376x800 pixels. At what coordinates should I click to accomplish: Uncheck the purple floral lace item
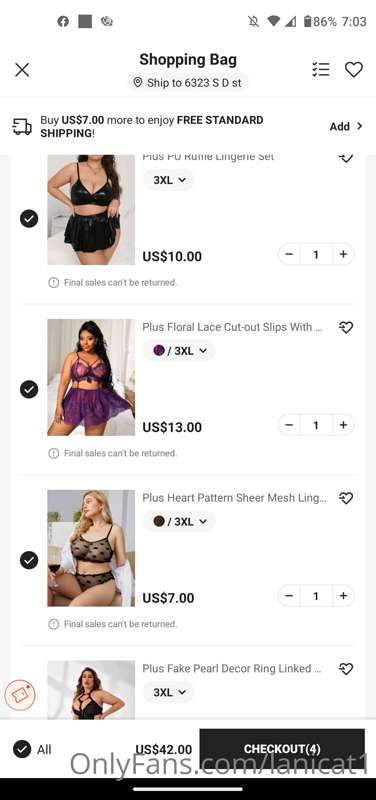tap(29, 390)
